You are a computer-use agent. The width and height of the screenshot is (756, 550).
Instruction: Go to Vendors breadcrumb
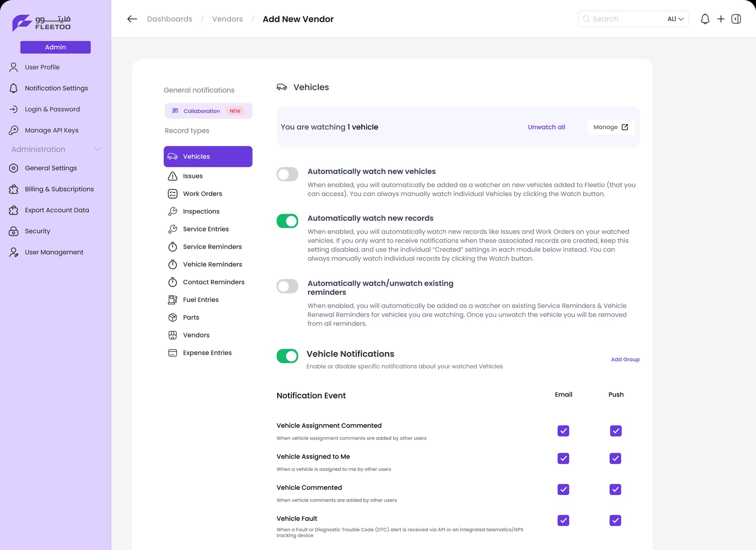click(227, 19)
